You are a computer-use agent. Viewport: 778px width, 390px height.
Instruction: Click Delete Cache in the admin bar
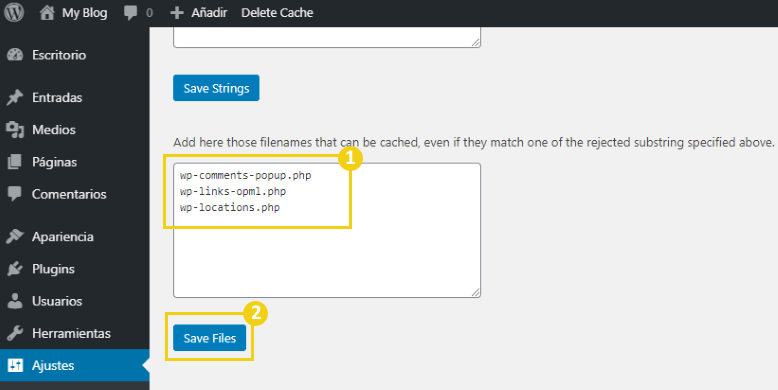(277, 13)
